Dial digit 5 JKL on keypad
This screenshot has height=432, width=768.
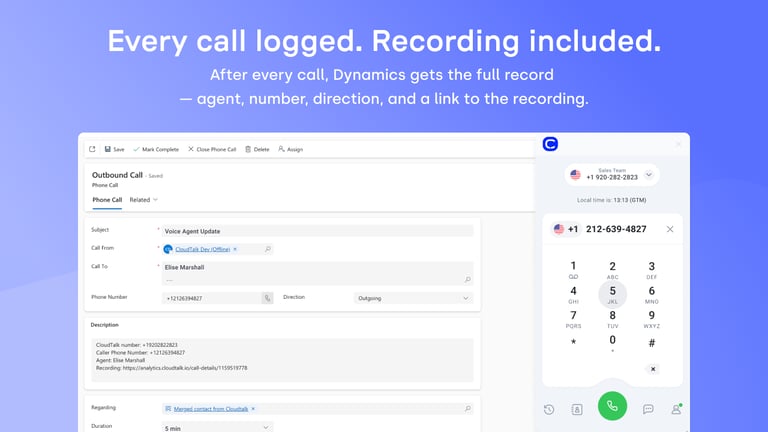(612, 294)
